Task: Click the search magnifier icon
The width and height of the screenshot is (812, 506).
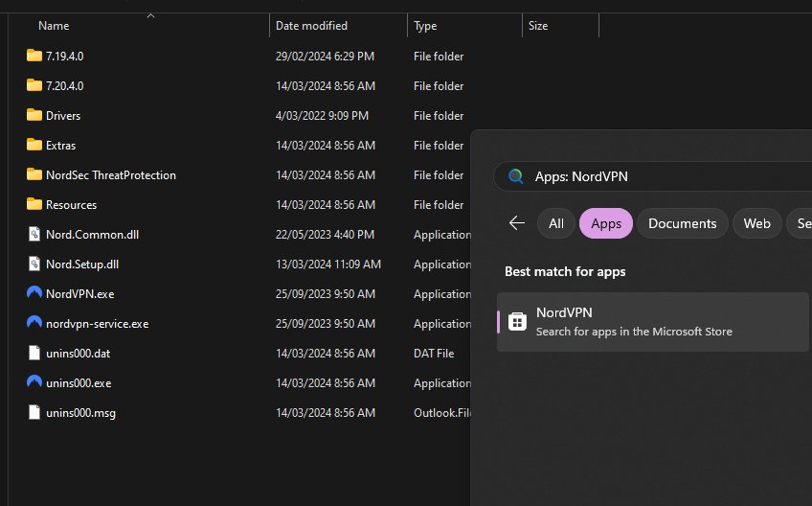Action: 516,176
